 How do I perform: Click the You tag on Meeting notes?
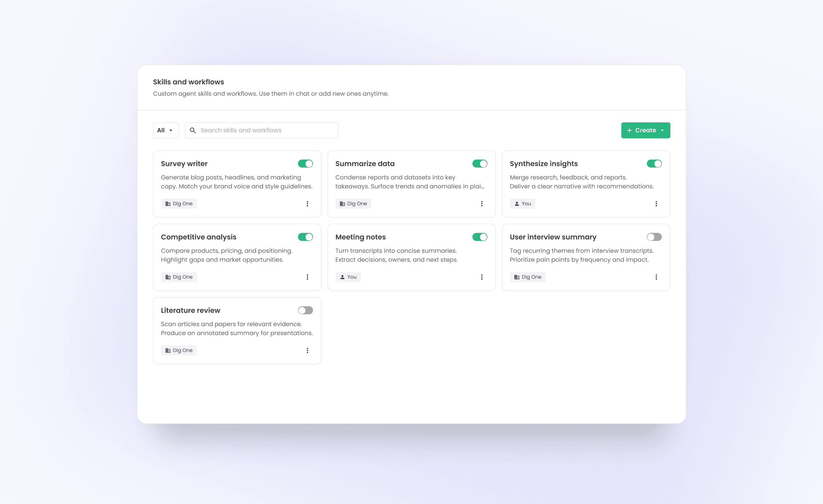click(348, 277)
